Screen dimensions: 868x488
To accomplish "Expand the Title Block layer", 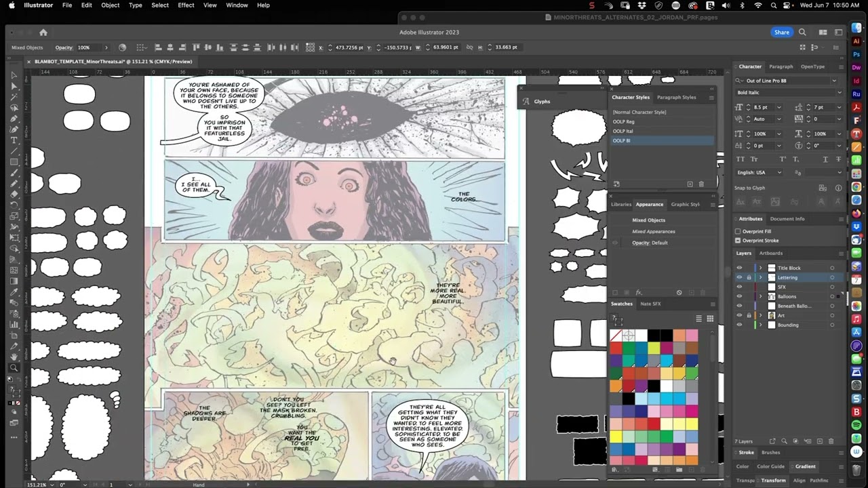I will [x=760, y=268].
